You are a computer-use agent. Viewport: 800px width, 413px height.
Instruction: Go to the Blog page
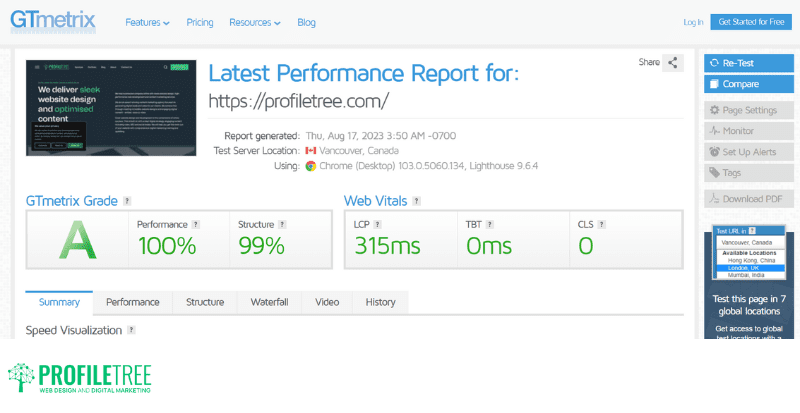306,22
